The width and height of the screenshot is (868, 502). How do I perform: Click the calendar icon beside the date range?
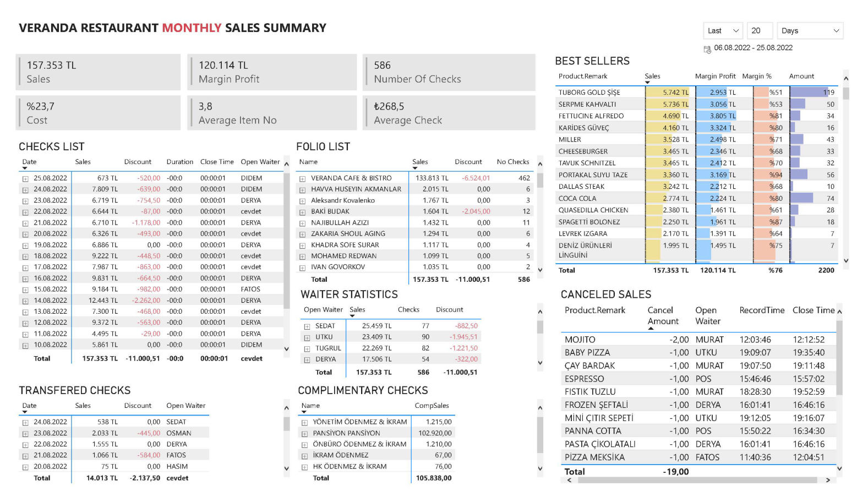point(707,50)
